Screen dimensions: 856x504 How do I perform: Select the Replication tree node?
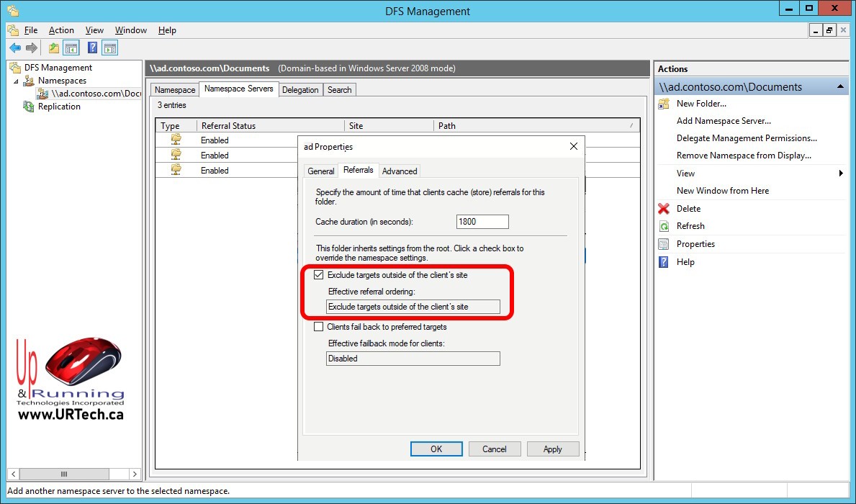(59, 107)
